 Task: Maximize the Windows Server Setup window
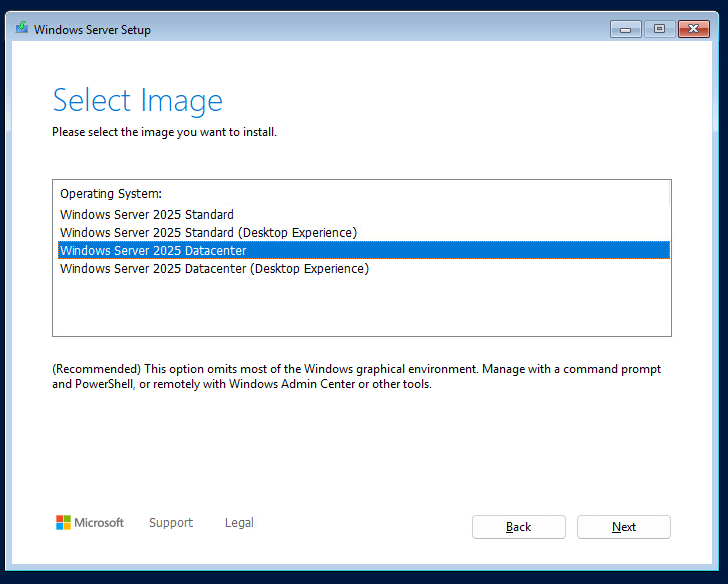coord(659,29)
